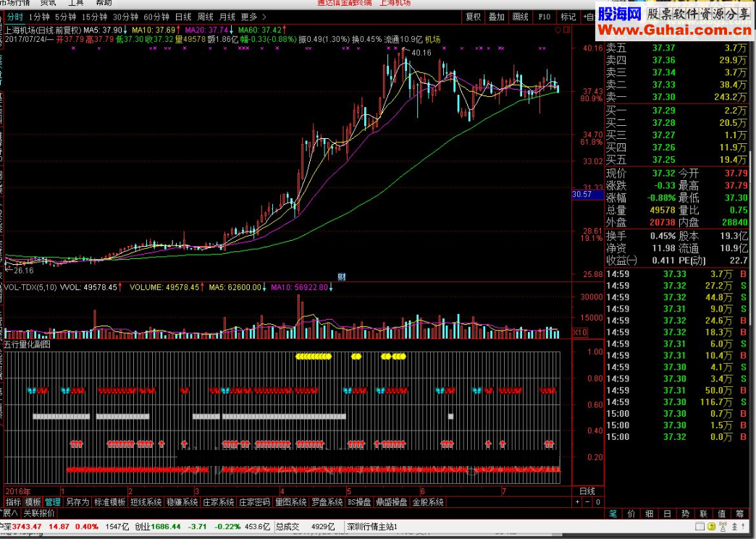The height and width of the screenshot is (539, 756).
Task: Select the 量图系统 template
Action: coord(290,502)
